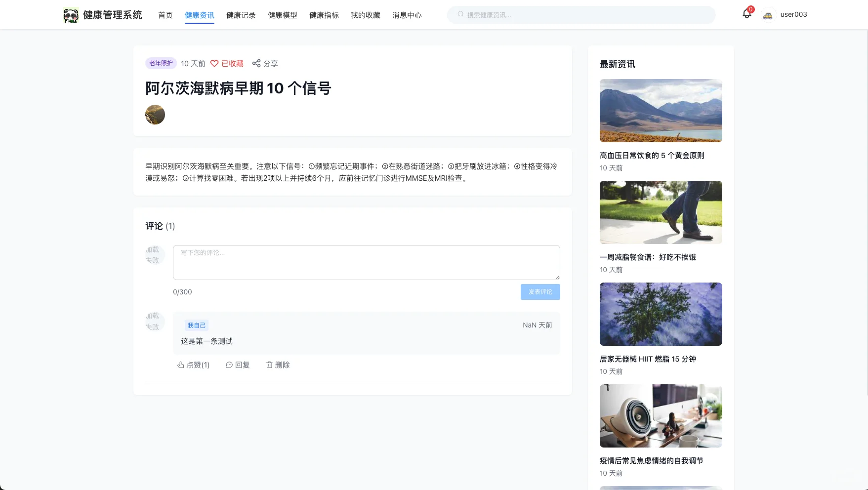Click the 一周减脂餐食谱 article thumbnail
868x490 pixels.
(661, 212)
